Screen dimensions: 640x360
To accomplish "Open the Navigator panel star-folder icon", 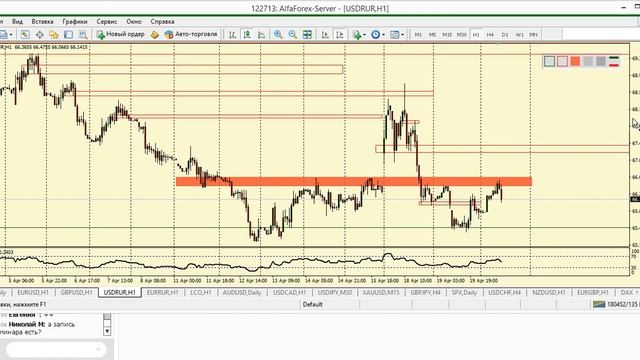I will tap(54, 35).
